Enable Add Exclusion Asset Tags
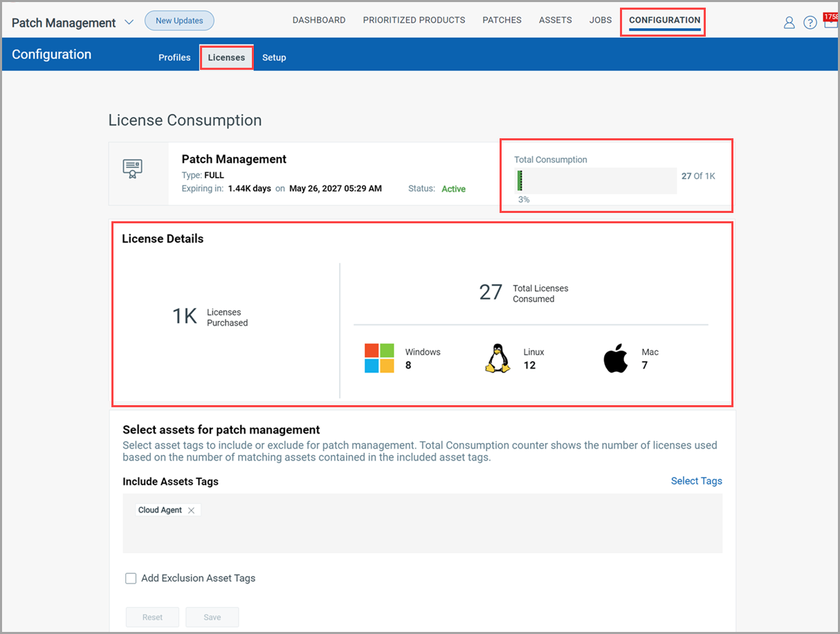Image resolution: width=840 pixels, height=634 pixels. (131, 578)
